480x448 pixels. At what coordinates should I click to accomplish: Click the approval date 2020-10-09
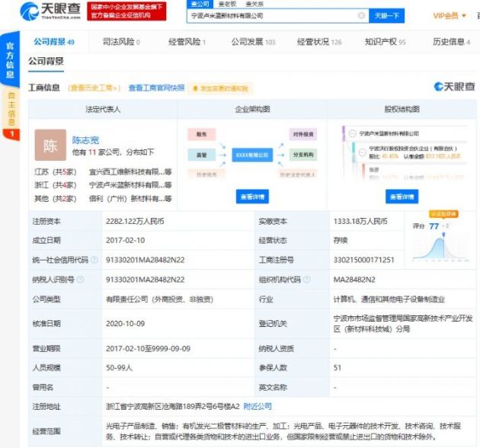pos(125,324)
